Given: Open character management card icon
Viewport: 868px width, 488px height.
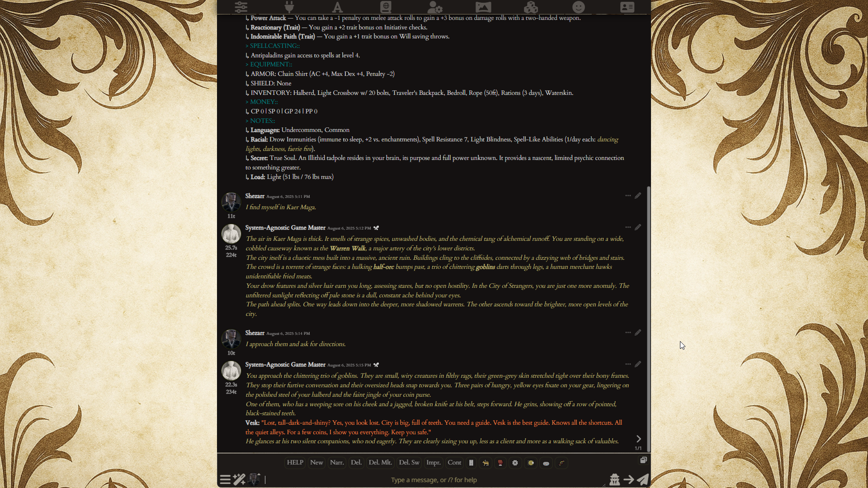Looking at the screenshot, I should [x=627, y=7].
